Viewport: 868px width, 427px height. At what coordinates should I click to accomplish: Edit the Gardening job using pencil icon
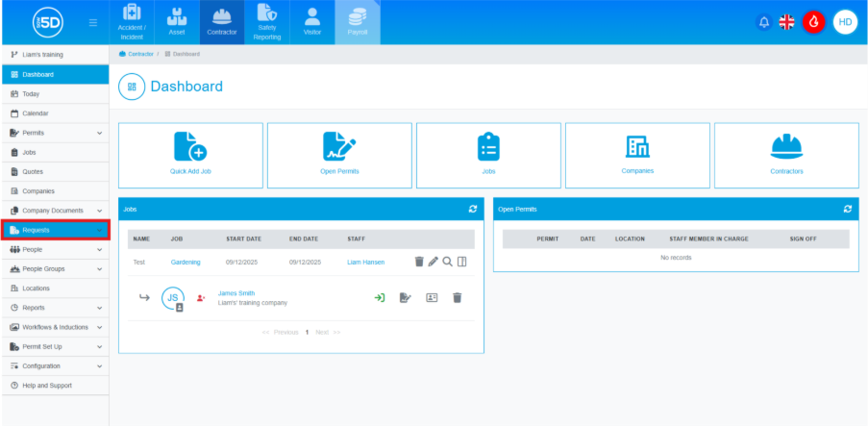click(x=433, y=262)
